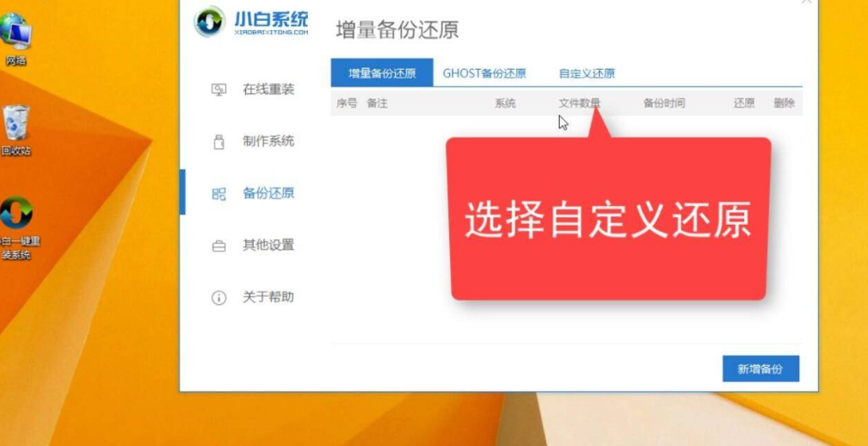
Task: Click the 备份时间 column header
Action: pyautogui.click(x=664, y=103)
